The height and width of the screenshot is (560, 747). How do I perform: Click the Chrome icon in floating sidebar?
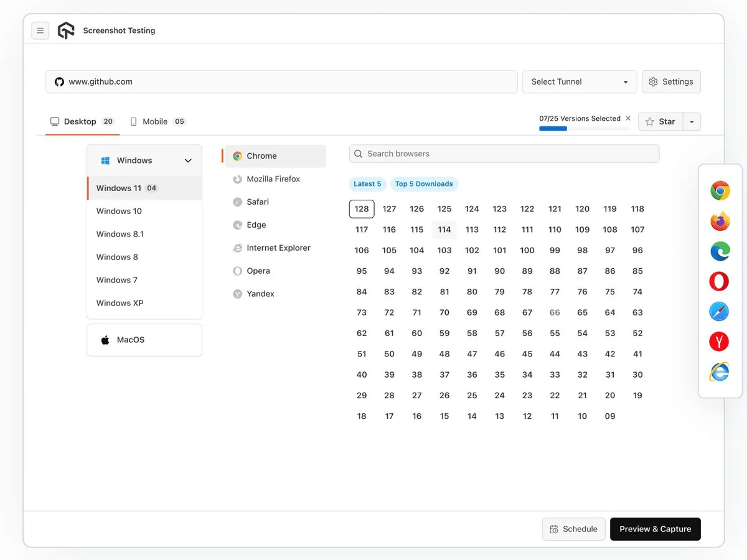click(x=720, y=190)
